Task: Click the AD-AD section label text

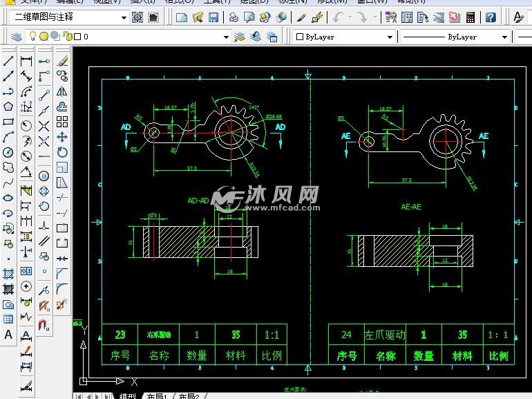Action: point(198,201)
